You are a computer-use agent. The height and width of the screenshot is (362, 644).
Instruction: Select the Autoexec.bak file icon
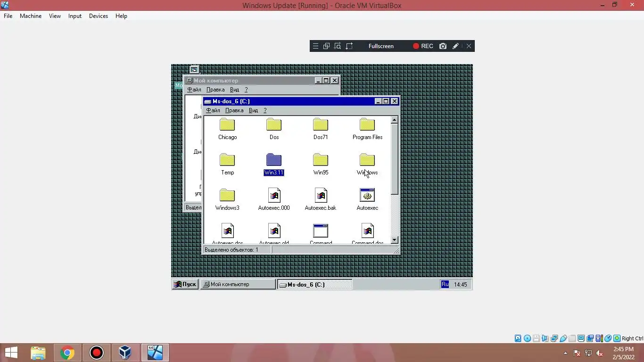click(321, 195)
